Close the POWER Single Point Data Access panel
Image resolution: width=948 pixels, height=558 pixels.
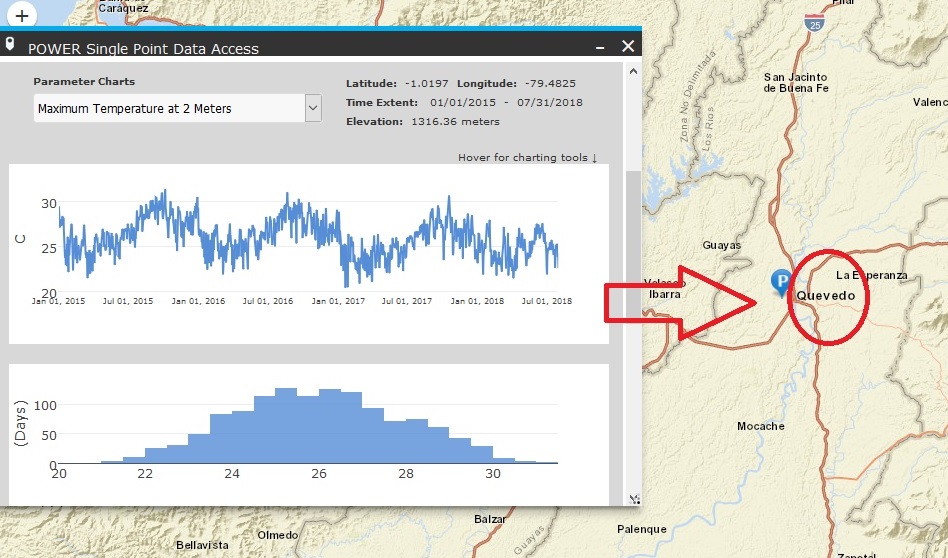[x=628, y=46]
